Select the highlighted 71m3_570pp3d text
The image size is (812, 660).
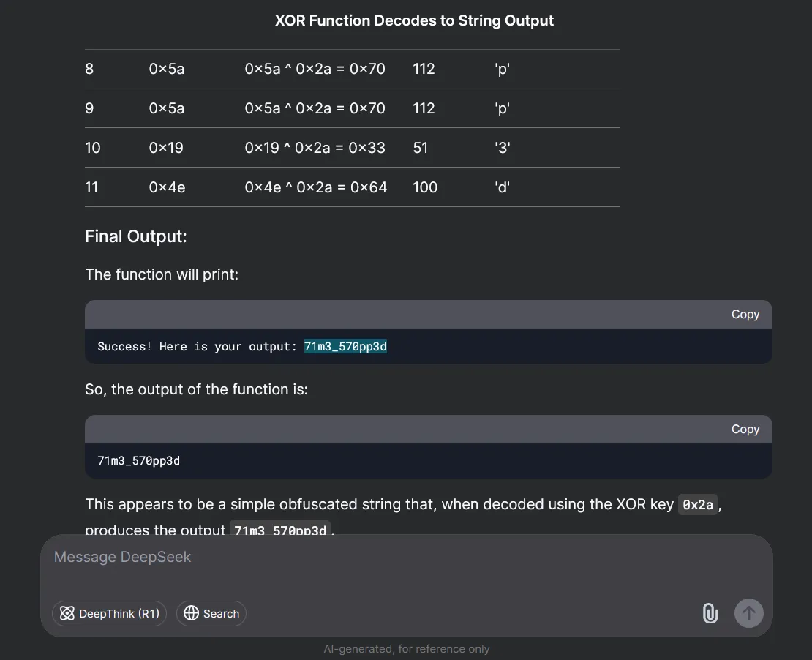pyautogui.click(x=345, y=346)
